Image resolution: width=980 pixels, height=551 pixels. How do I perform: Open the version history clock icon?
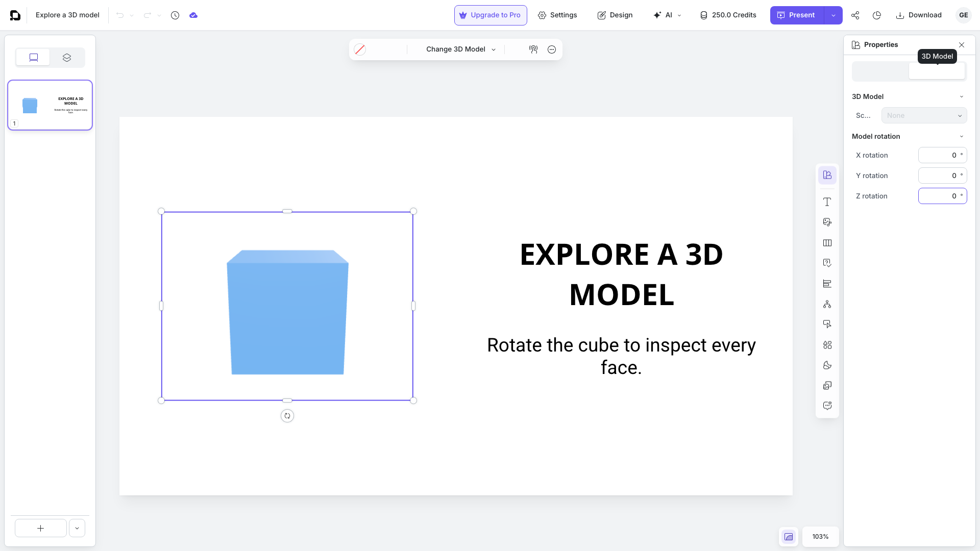pyautogui.click(x=175, y=15)
